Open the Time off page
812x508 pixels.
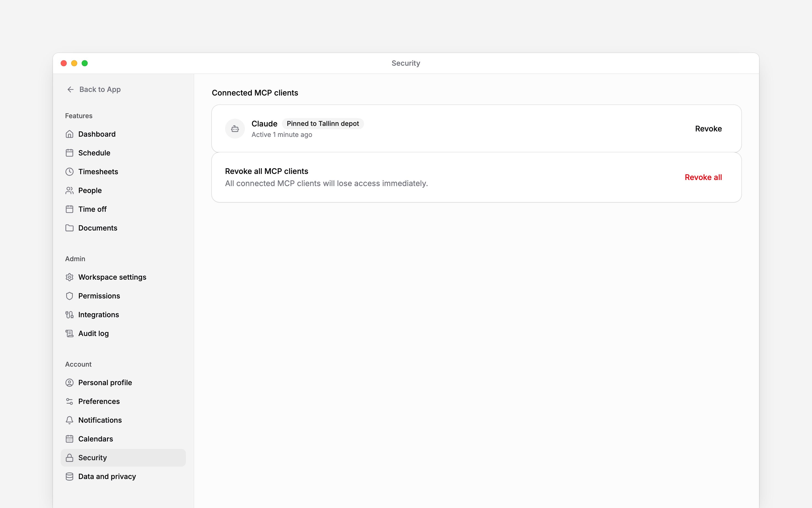pos(123,209)
